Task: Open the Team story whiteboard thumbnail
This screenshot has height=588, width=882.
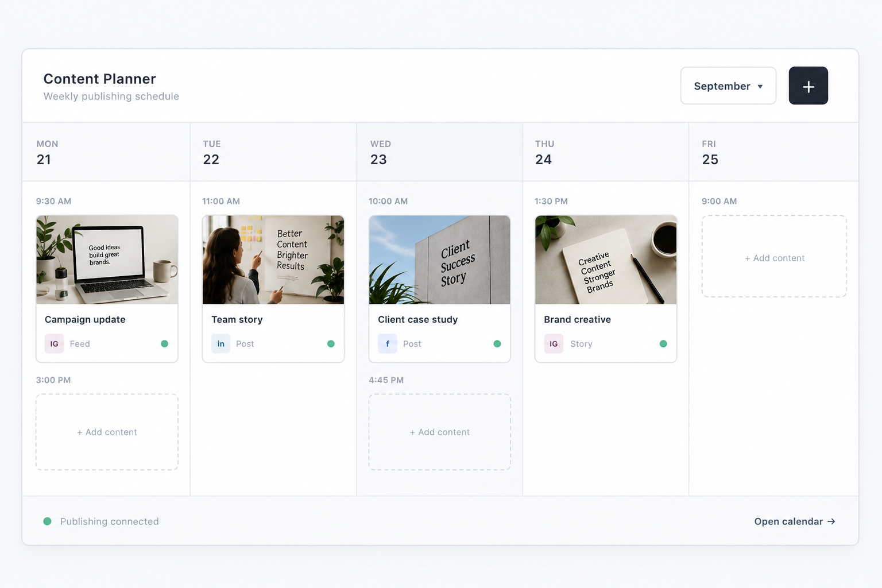Action: tap(273, 260)
